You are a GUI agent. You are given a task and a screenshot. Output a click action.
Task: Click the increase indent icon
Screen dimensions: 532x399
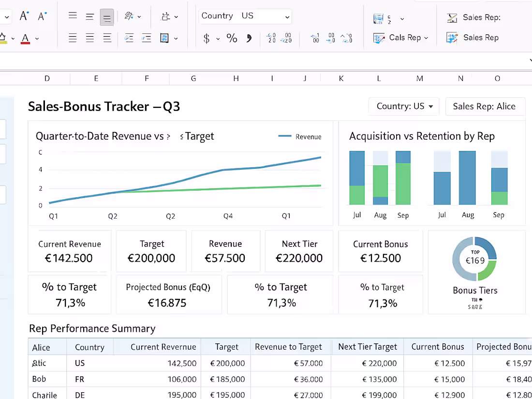146,38
